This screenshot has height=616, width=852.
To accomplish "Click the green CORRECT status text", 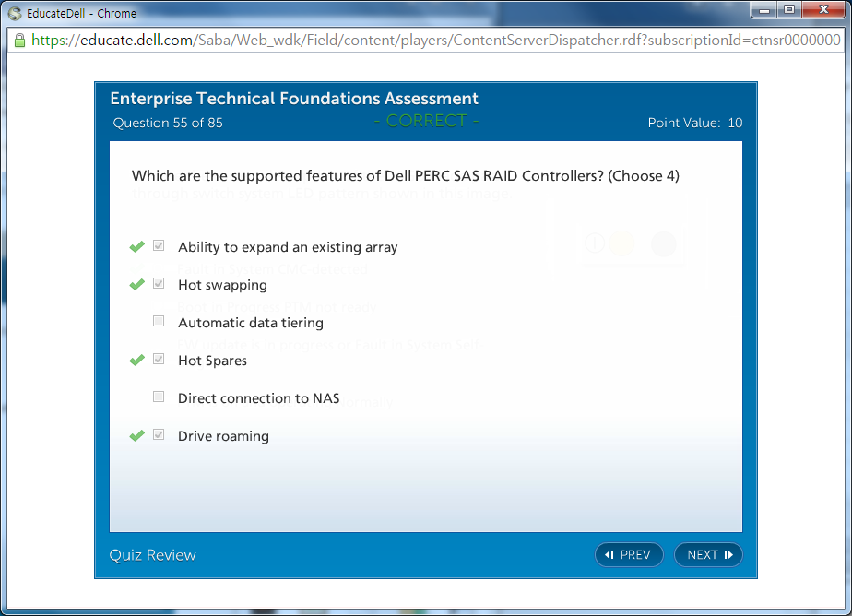I will [426, 121].
